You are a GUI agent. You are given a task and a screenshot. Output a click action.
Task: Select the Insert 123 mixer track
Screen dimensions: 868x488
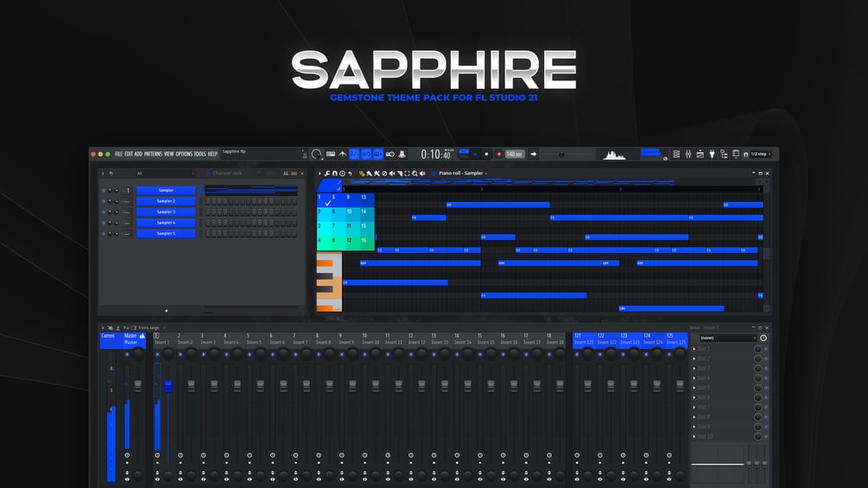[x=630, y=339]
